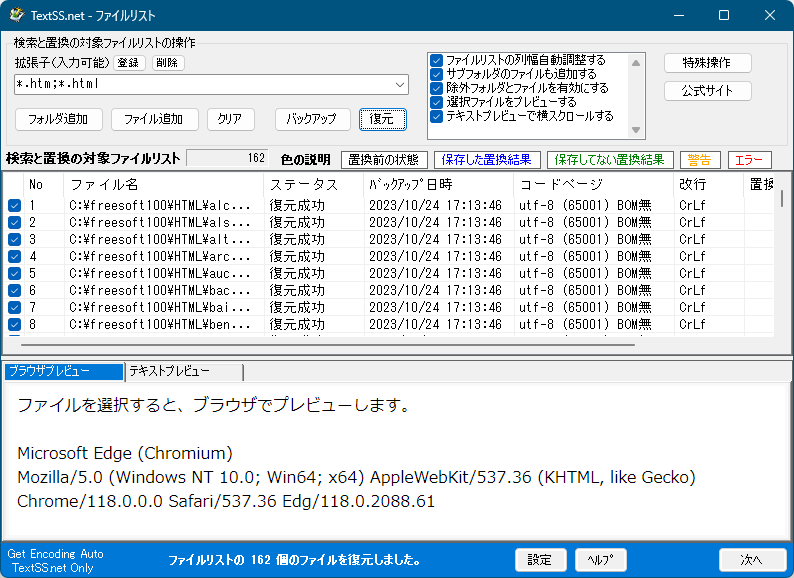
Task: Click the 次へ button
Action: coord(751,560)
